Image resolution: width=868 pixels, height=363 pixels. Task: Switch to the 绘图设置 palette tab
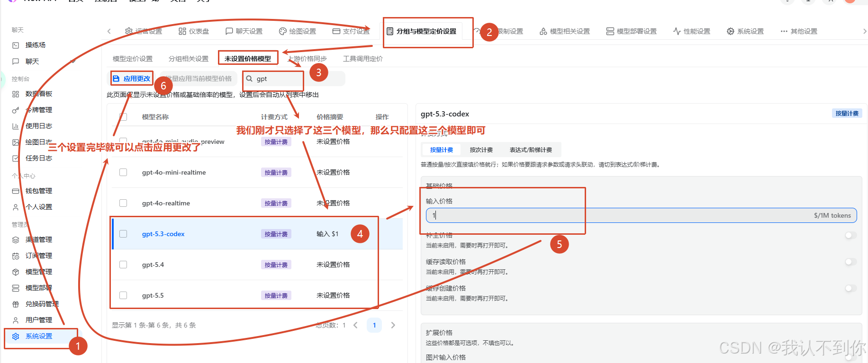point(298,31)
